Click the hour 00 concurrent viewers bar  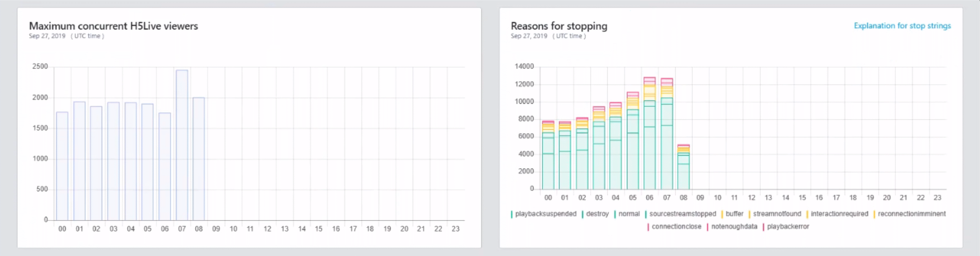click(62, 166)
